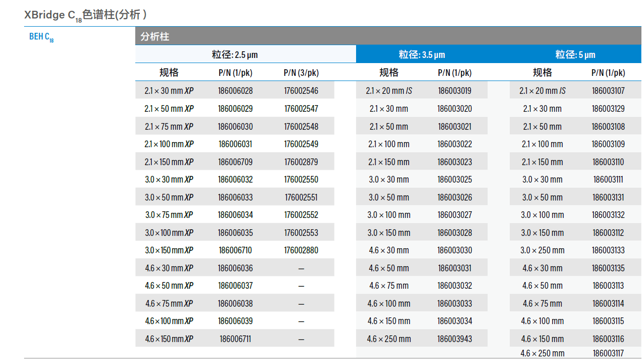The height and width of the screenshot is (360, 644).
Task: Select part number 186003116
Action: [x=608, y=339]
